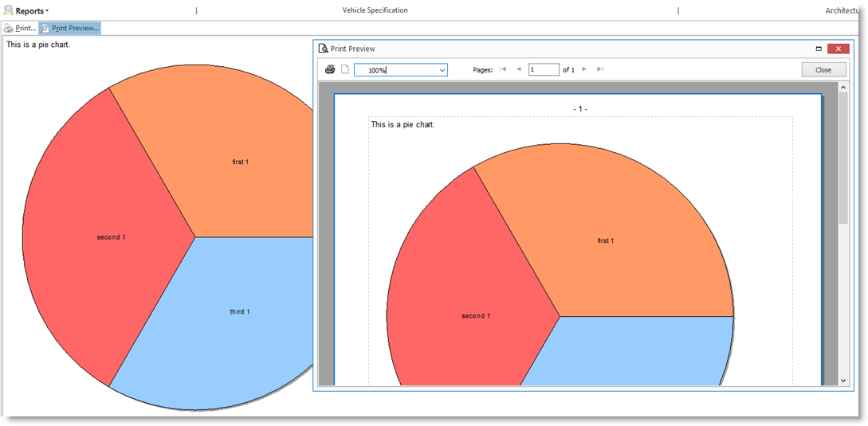This screenshot has width=868, height=426.
Task: Click the Reports menu icon
Action: tap(8, 10)
